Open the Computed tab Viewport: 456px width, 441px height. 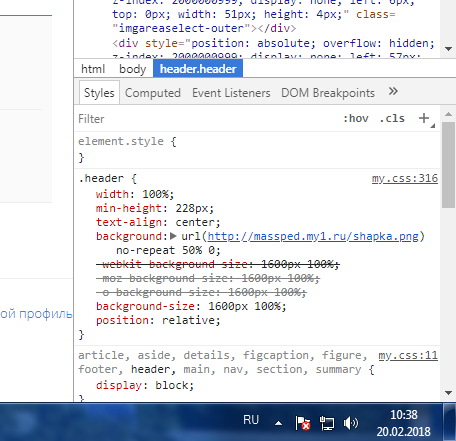click(153, 93)
